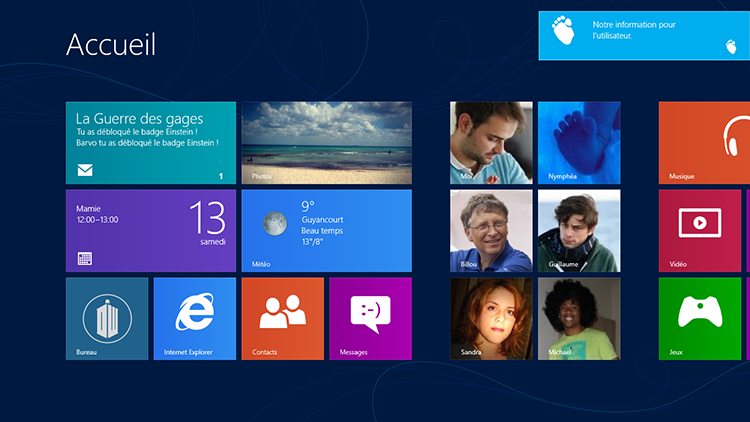Open the Photos beach tile
Image resolution: width=750 pixels, height=422 pixels.
pyautogui.click(x=326, y=142)
